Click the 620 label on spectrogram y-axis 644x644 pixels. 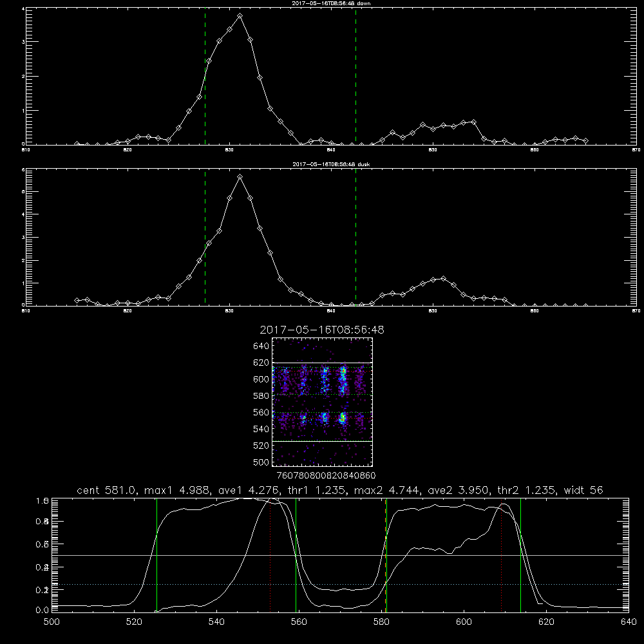pos(261,363)
